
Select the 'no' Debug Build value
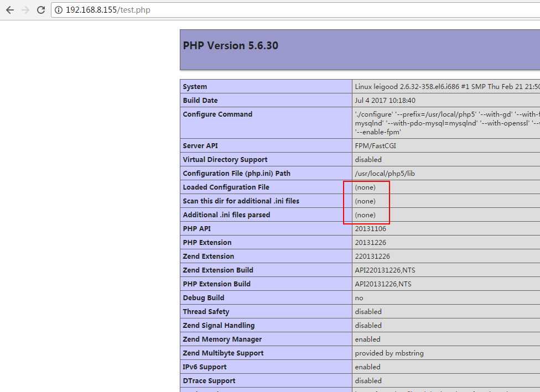click(x=359, y=298)
